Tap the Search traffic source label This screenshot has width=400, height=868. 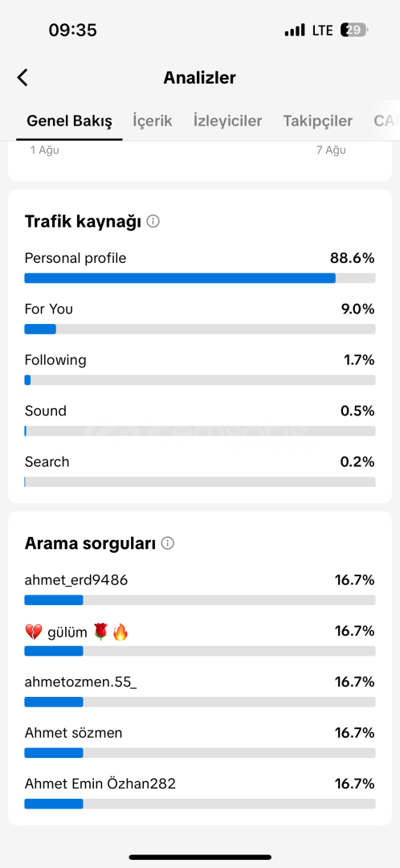[47, 462]
